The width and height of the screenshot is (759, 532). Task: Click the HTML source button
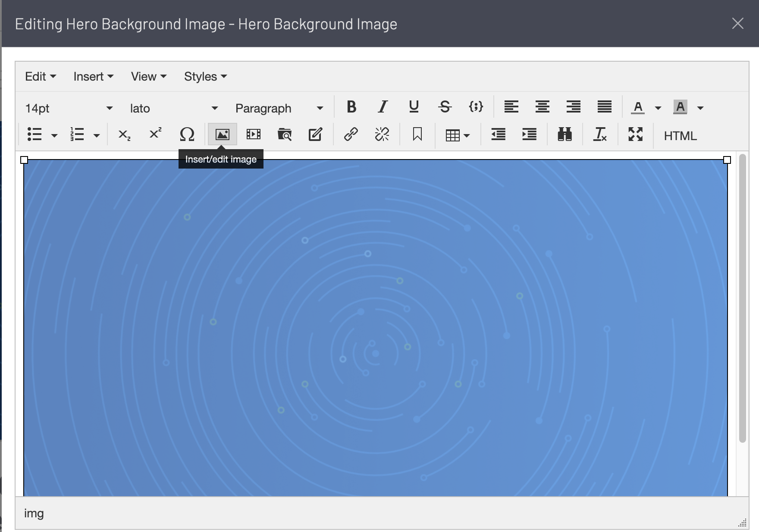(680, 136)
